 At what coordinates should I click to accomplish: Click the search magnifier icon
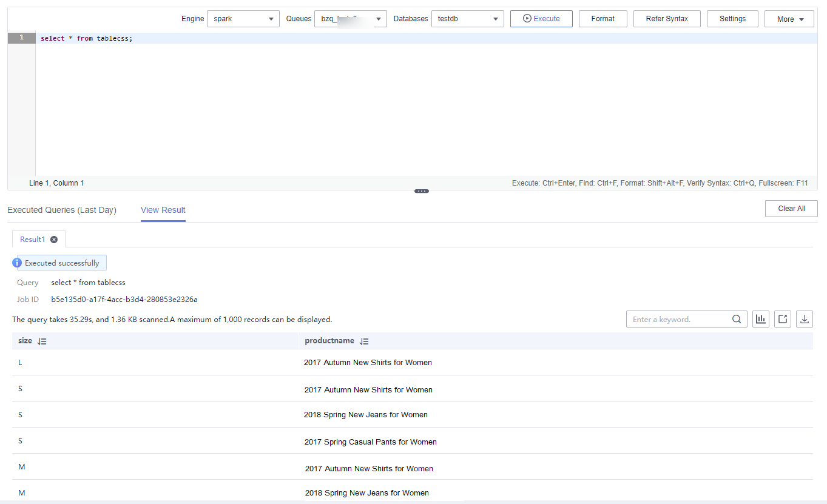point(737,319)
